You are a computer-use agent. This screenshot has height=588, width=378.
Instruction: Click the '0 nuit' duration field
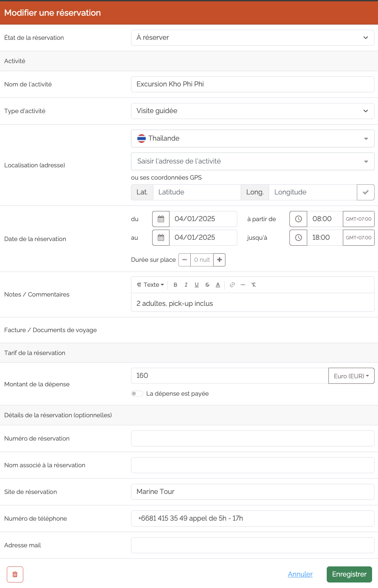pyautogui.click(x=202, y=260)
